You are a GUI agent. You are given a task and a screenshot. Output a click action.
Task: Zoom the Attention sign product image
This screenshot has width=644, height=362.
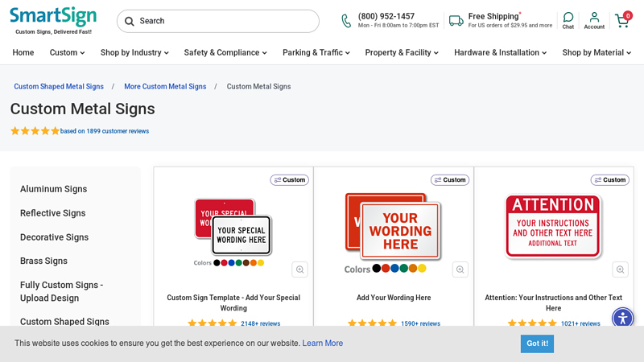point(620,269)
